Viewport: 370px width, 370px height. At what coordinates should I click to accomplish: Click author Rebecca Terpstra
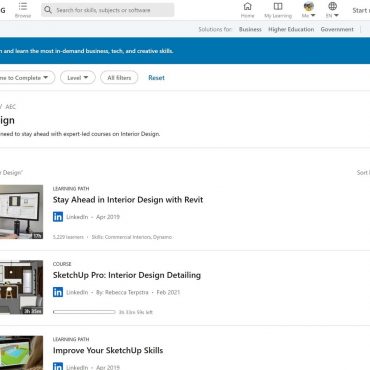(127, 292)
